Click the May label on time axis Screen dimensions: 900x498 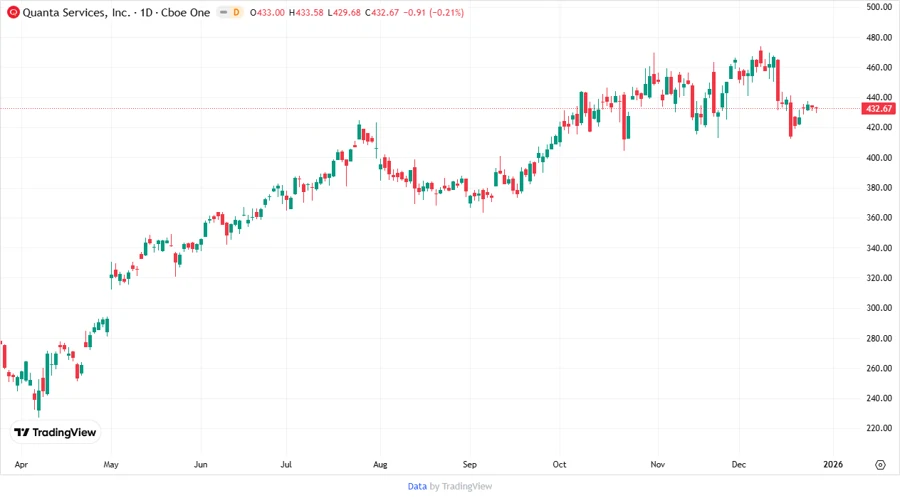point(111,464)
